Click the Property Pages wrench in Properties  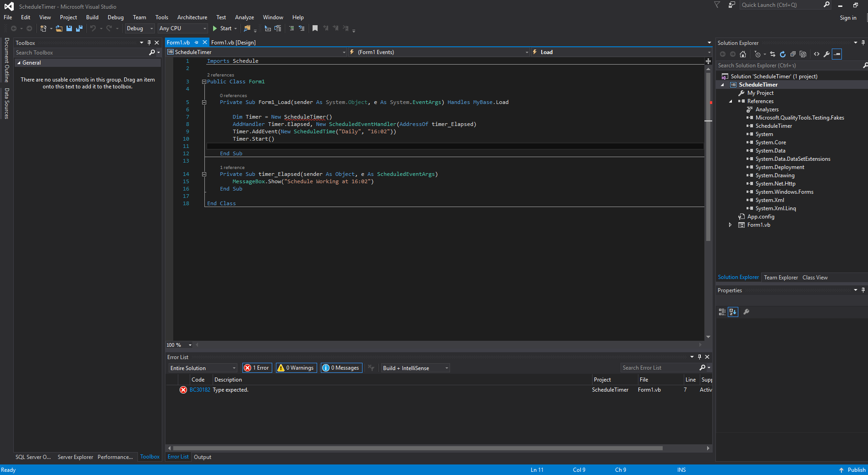(746, 312)
